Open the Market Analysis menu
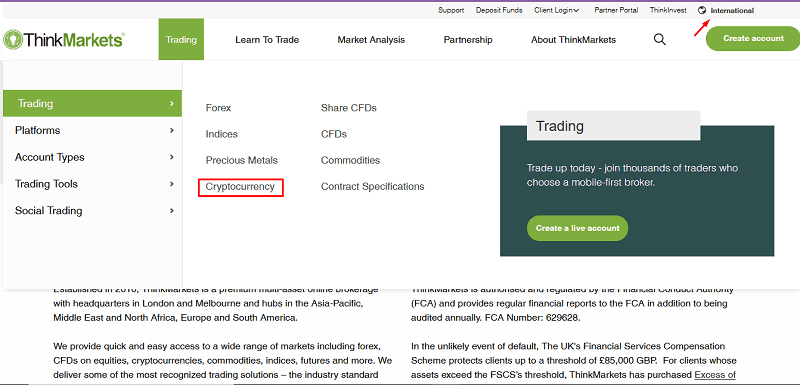This screenshot has width=800, height=385. (371, 40)
